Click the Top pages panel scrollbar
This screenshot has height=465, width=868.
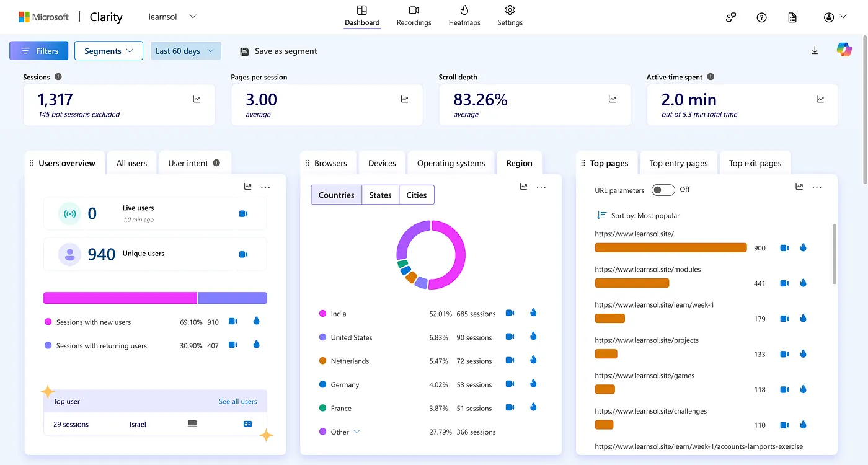(834, 254)
